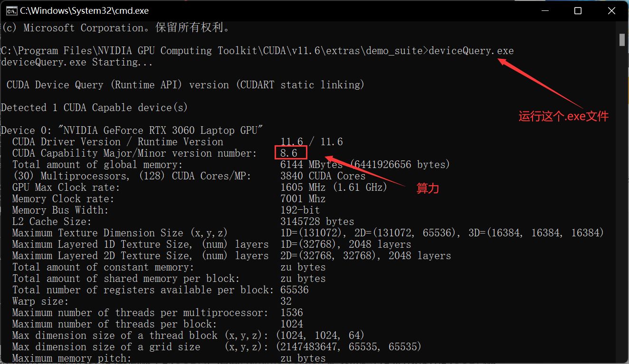Screen dimensions: 629x364
Task: Click the Warp size value 32
Action: (x=286, y=301)
